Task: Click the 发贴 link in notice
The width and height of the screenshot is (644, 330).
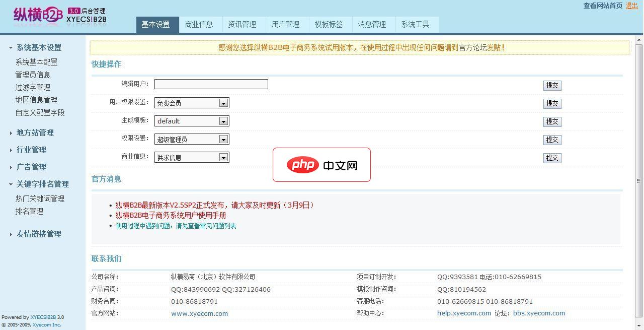Action: click(494, 47)
